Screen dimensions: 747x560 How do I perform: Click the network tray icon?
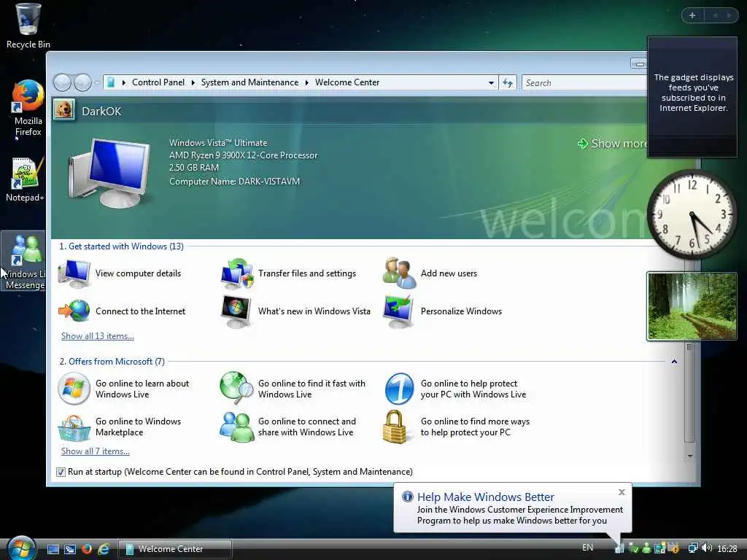(693, 548)
